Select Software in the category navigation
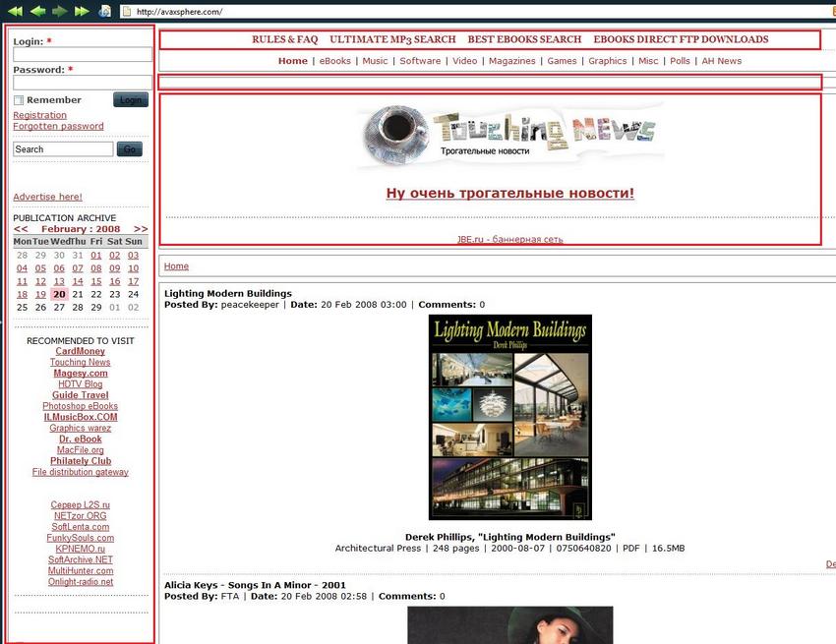 (420, 61)
